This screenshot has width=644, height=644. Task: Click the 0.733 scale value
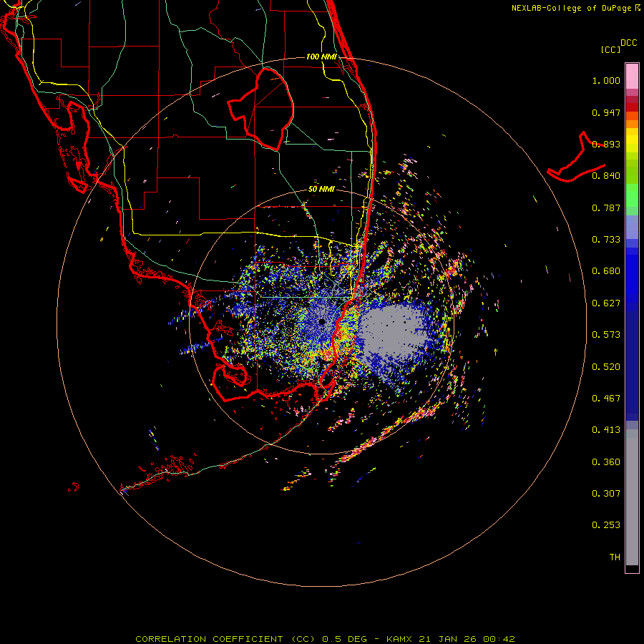(x=606, y=240)
